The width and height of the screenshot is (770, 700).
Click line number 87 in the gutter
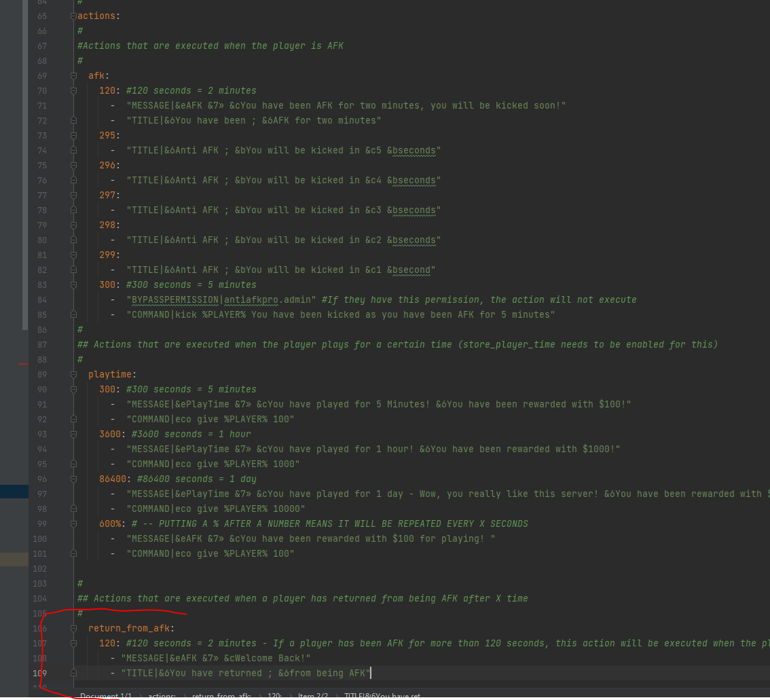42,345
